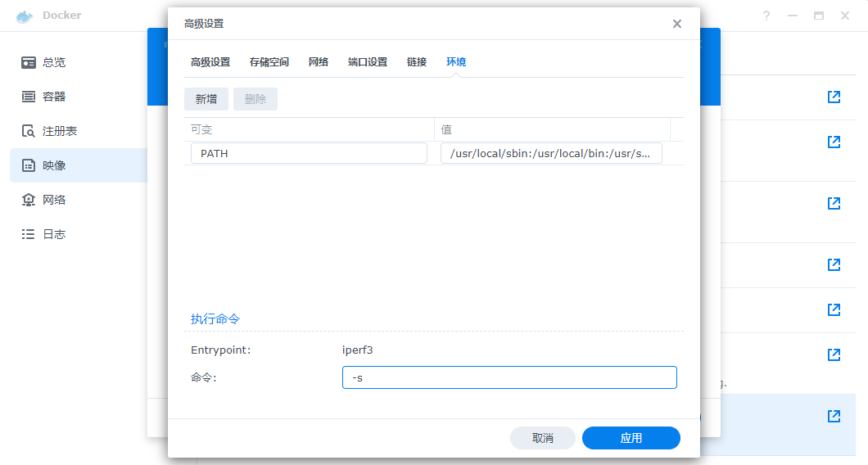Cancel the dialog with 取消

click(542, 438)
